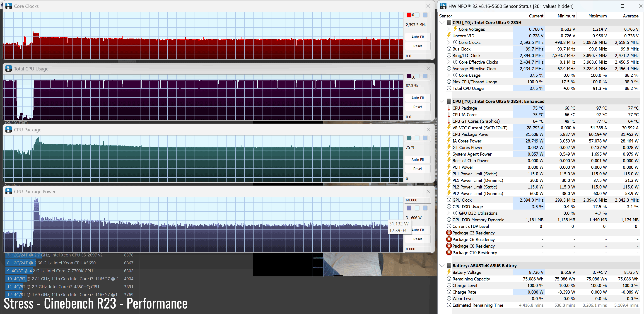The width and height of the screenshot is (644, 314).
Task: Click the thermometer icon beside CPU IA Cores
Action: tap(449, 114)
